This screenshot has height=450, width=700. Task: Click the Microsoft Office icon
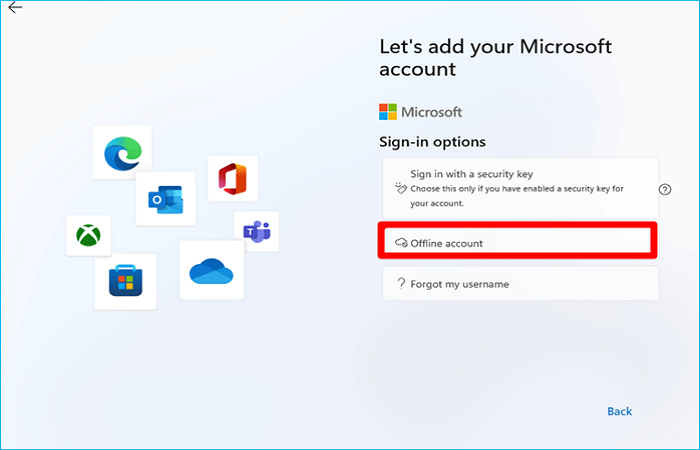232,179
